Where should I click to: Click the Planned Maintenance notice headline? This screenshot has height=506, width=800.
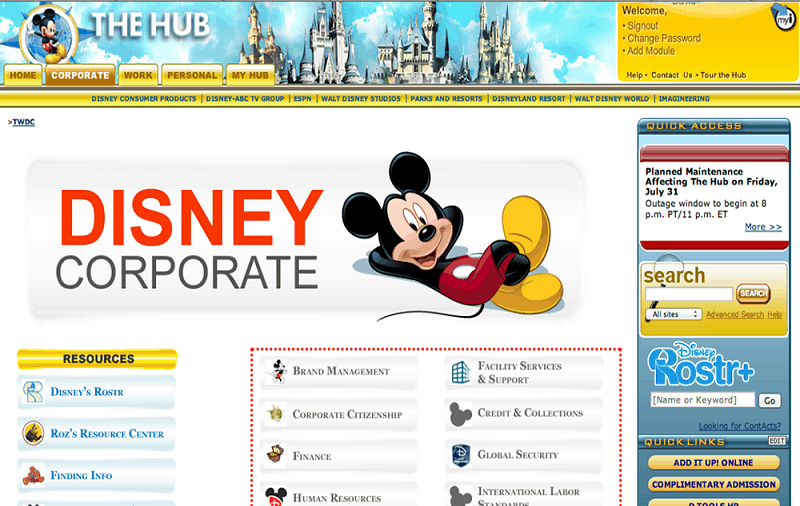711,182
